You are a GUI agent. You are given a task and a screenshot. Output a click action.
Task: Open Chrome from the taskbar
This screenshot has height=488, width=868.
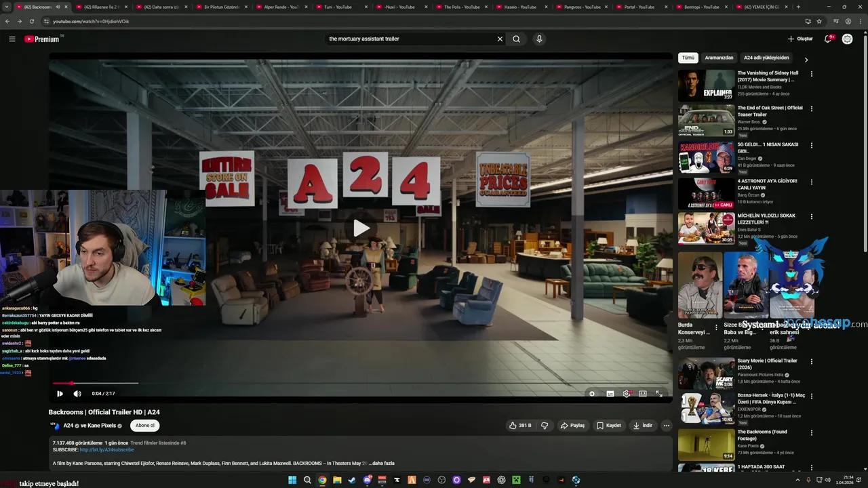(322, 480)
